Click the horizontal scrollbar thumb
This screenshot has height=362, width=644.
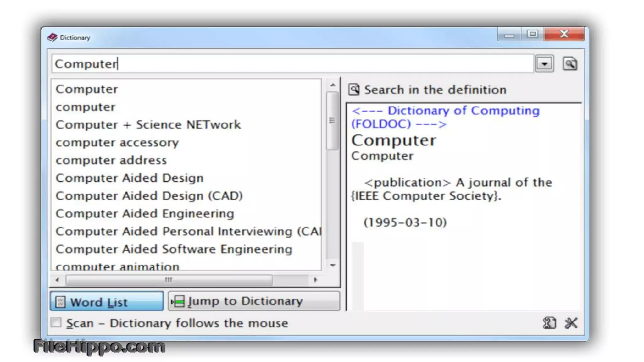(169, 280)
